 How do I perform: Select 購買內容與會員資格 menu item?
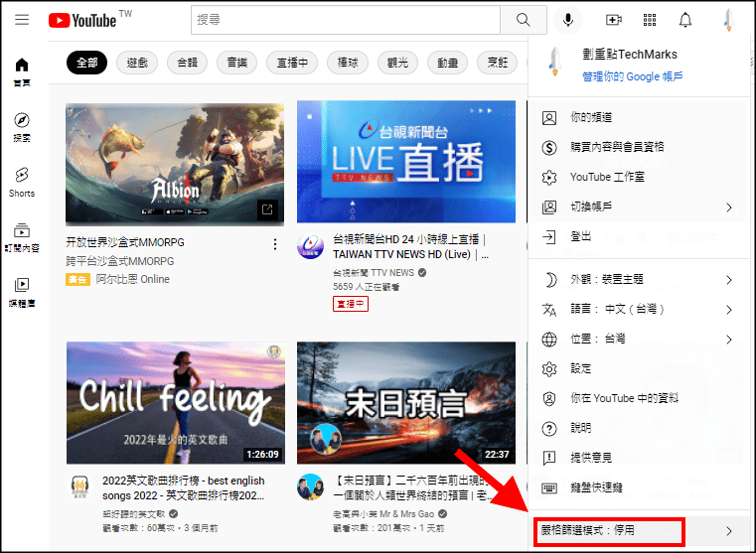point(639,147)
